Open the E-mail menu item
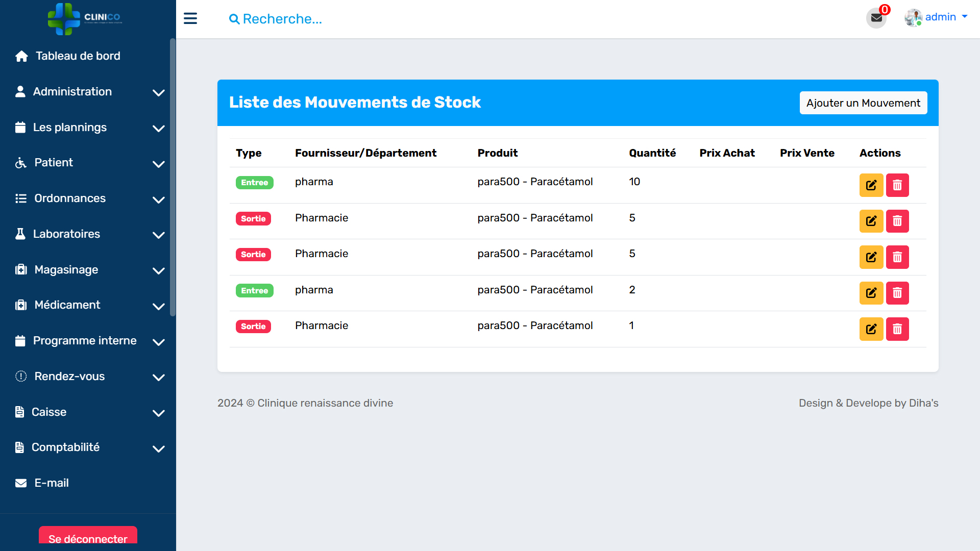 pyautogui.click(x=51, y=483)
